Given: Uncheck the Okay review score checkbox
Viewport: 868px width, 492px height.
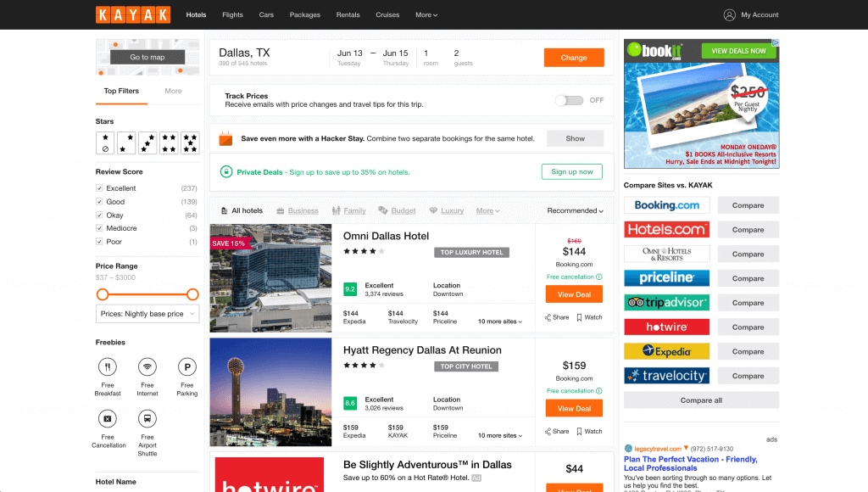Looking at the screenshot, I should [99, 215].
